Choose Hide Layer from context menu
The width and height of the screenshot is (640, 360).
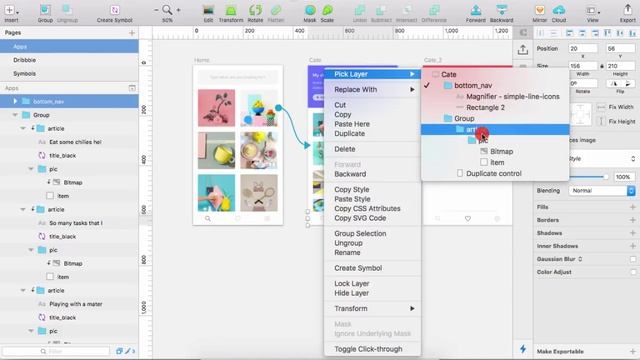click(x=351, y=293)
